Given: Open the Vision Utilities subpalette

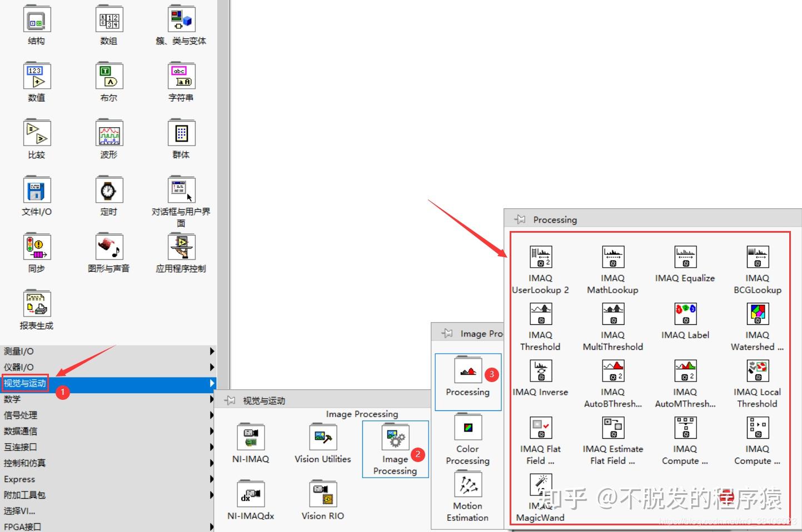Looking at the screenshot, I should click(x=322, y=437).
